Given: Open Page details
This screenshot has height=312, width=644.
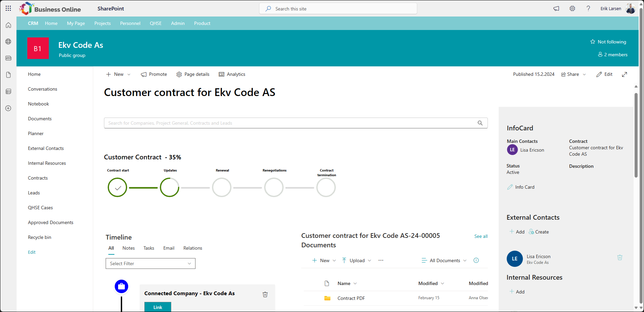Looking at the screenshot, I should point(193,74).
